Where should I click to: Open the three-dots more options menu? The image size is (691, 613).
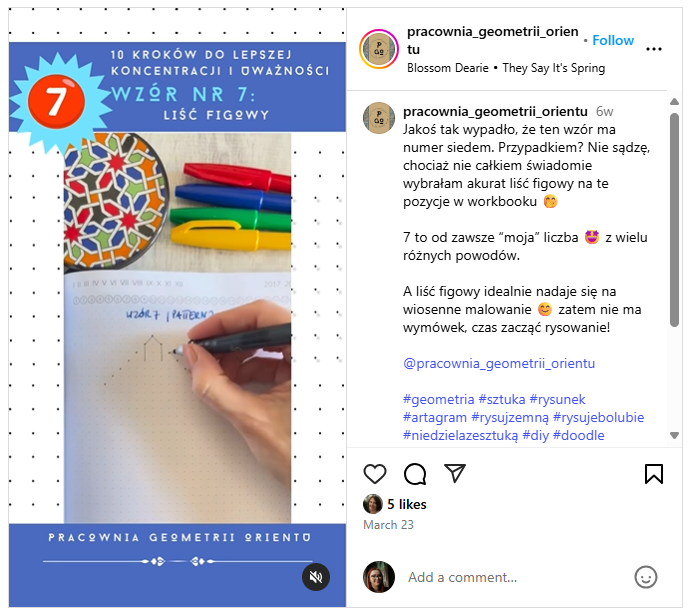(x=654, y=49)
